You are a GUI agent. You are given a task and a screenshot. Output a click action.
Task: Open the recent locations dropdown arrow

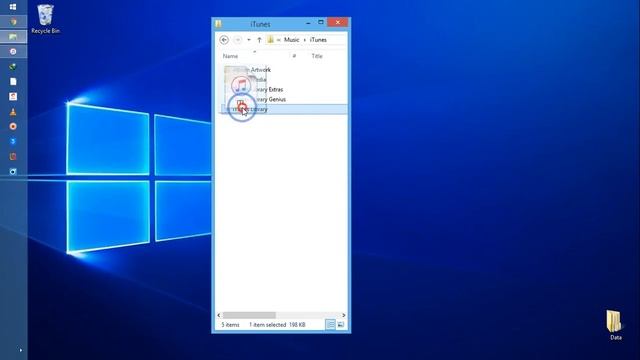tap(249, 40)
